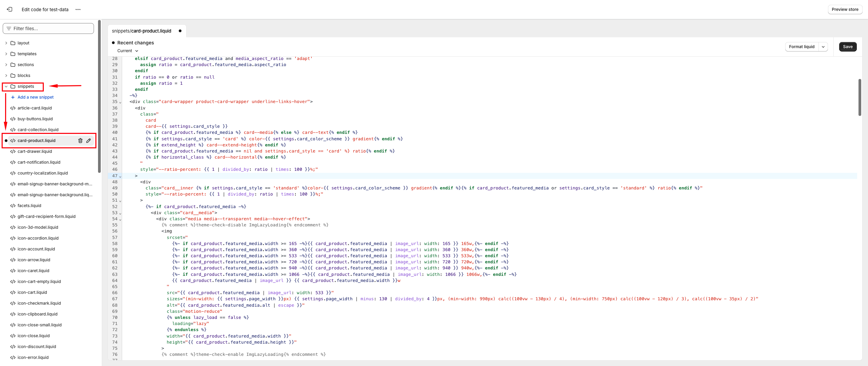Expand the layout folder

coord(6,43)
